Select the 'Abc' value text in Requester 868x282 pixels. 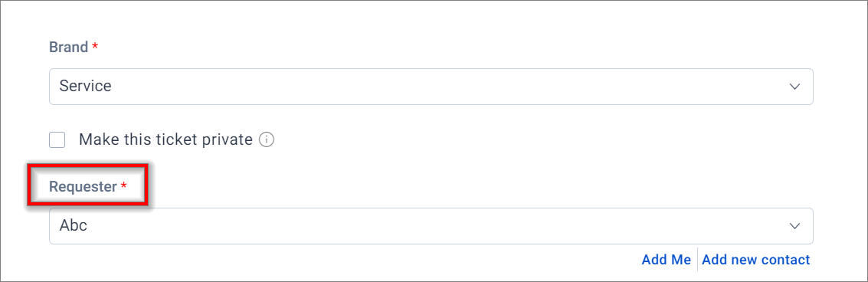point(73,226)
